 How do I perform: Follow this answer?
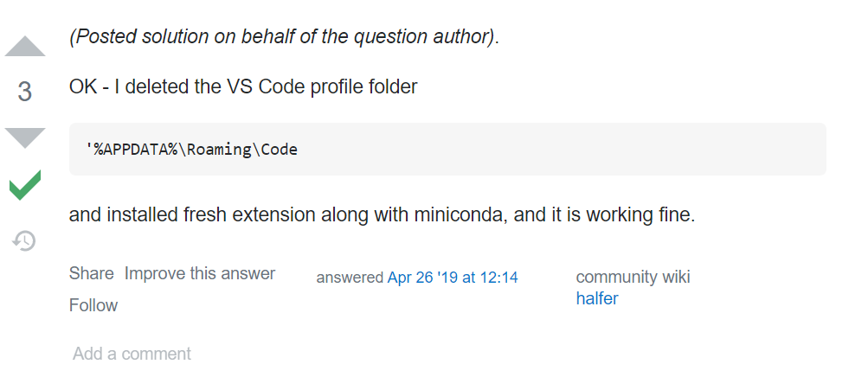[x=93, y=305]
